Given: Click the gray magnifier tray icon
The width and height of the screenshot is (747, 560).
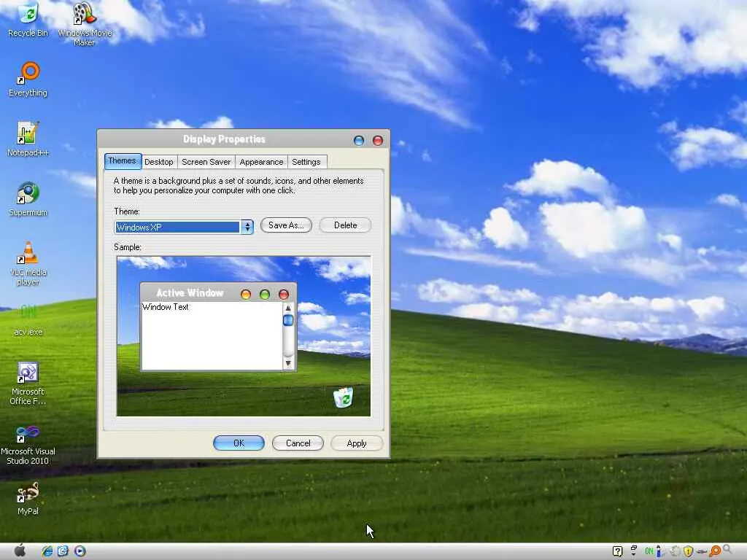Looking at the screenshot, I should coord(727,551).
